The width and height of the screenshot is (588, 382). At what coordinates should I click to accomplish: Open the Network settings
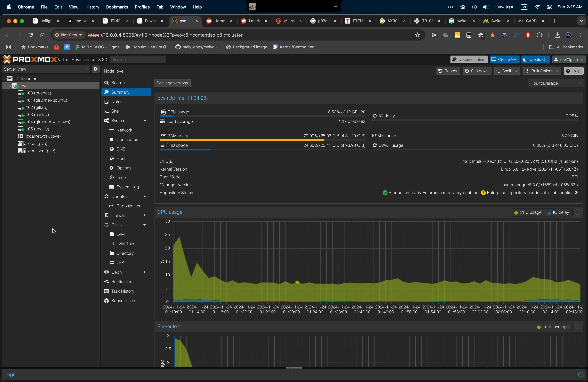(126, 130)
